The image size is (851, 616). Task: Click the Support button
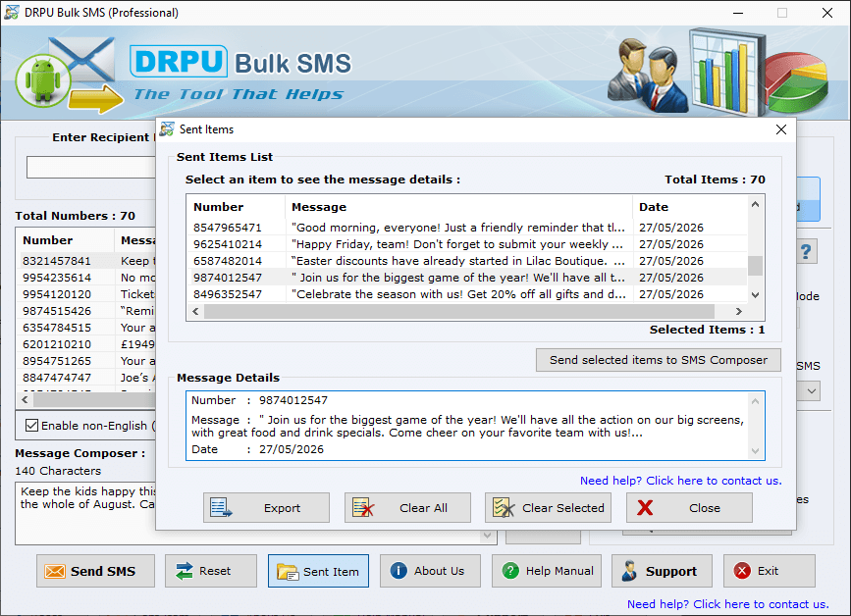(662, 571)
